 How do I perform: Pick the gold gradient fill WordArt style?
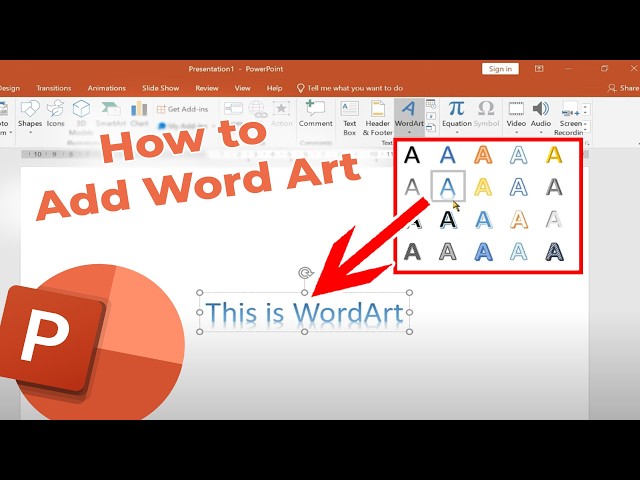pos(554,155)
